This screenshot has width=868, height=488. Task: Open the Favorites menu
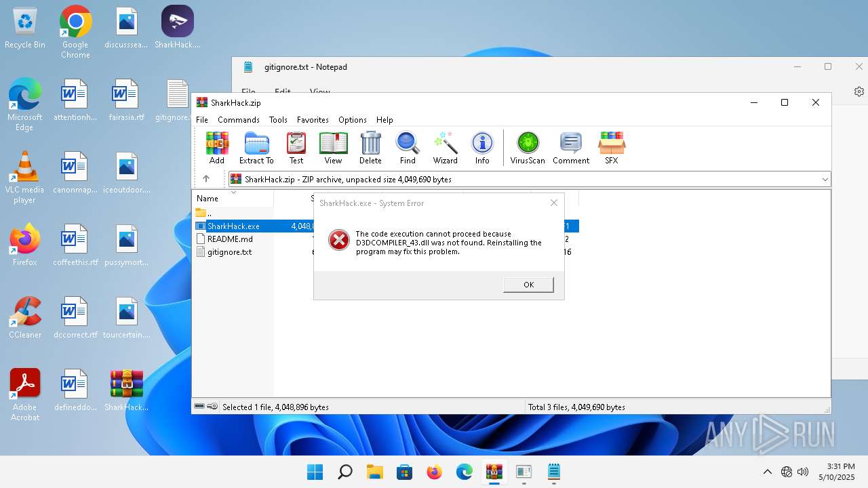313,119
